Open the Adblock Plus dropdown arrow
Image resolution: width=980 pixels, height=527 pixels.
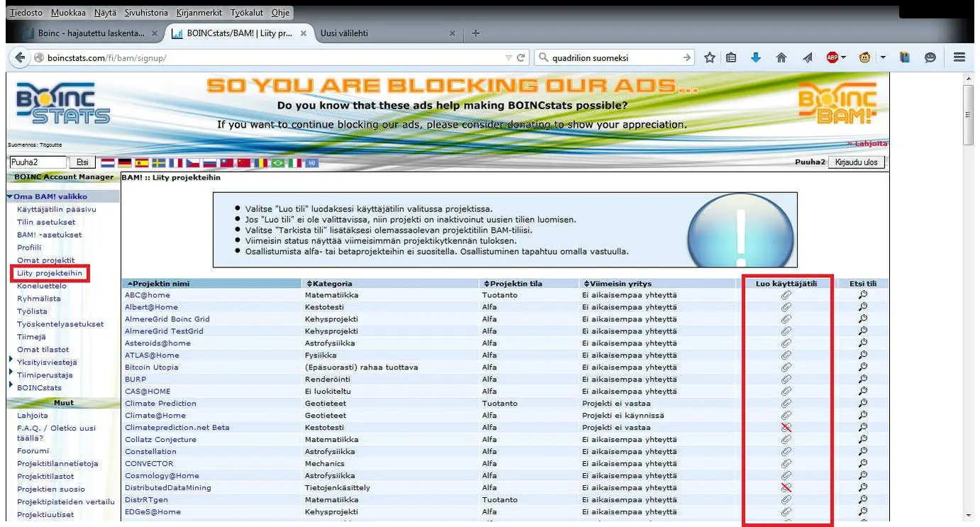[843, 57]
